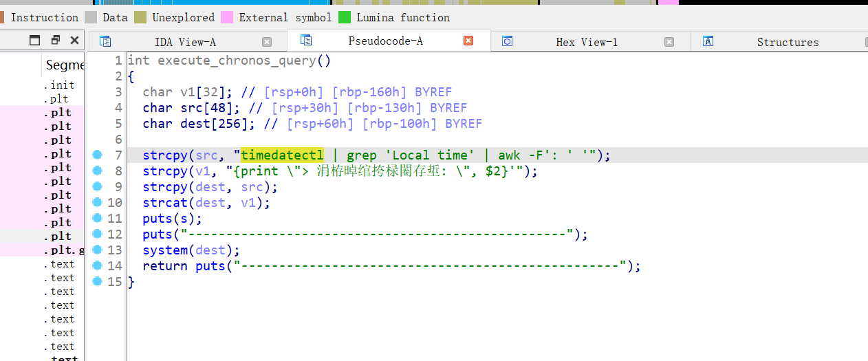Select the .plt.g segment row

[63, 250]
